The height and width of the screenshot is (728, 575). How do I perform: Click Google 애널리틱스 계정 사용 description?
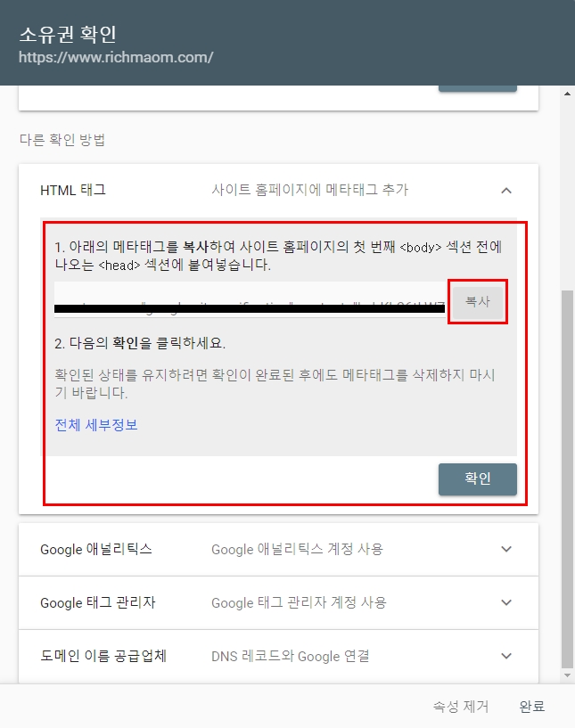(297, 549)
